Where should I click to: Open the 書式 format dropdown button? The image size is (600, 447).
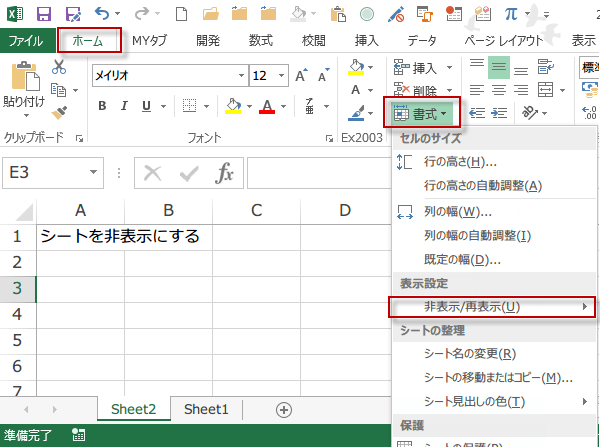click(x=422, y=113)
